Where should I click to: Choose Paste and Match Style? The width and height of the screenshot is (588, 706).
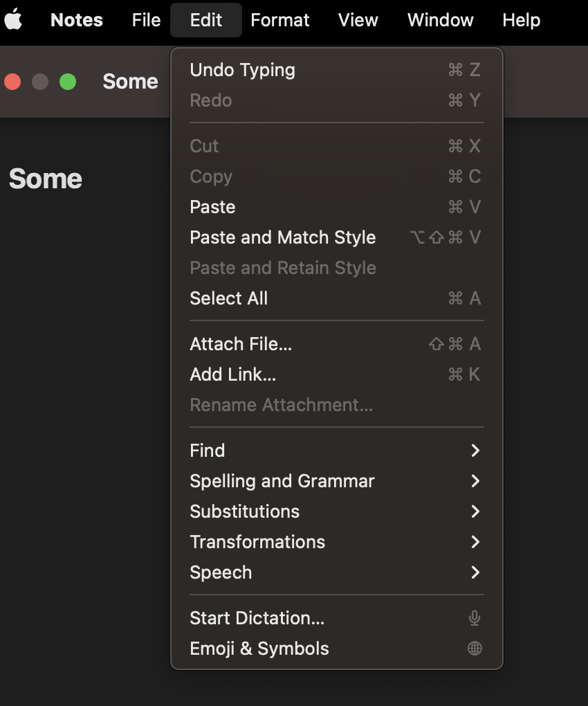(282, 237)
